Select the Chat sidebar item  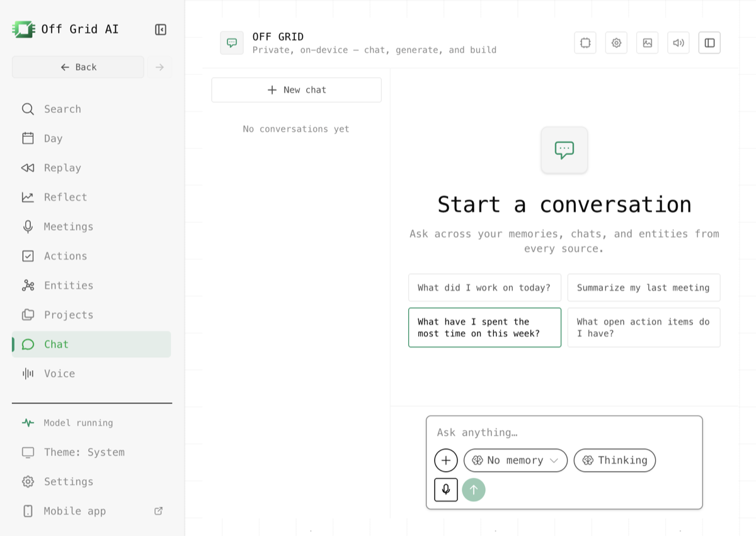tap(91, 344)
